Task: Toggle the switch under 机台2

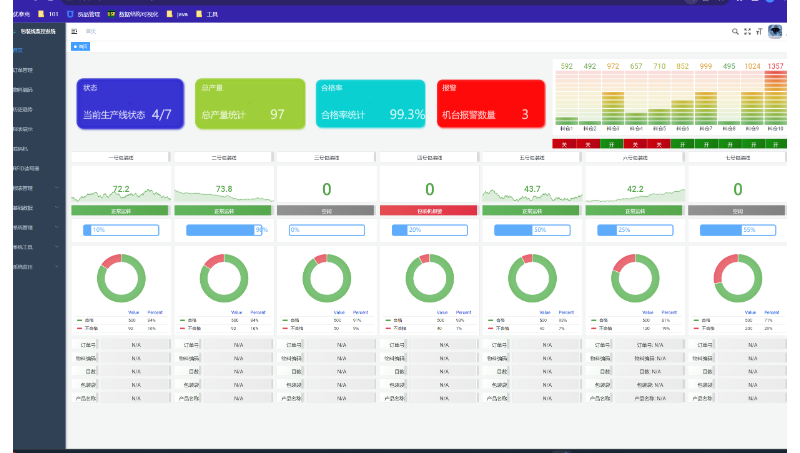Action: click(588, 144)
